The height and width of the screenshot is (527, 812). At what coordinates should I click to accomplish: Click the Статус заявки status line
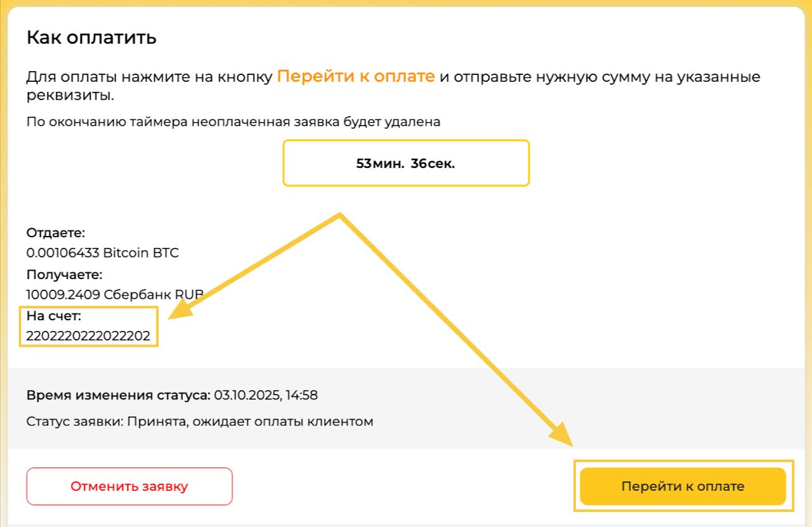pos(200,421)
